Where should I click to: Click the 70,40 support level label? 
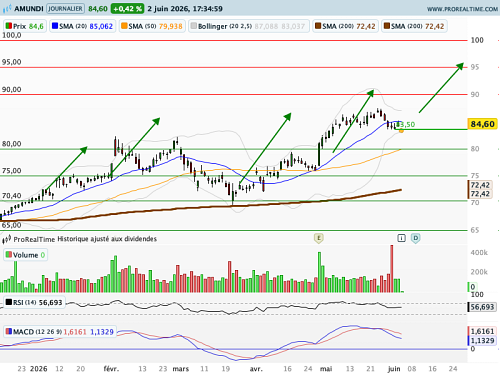12,196
